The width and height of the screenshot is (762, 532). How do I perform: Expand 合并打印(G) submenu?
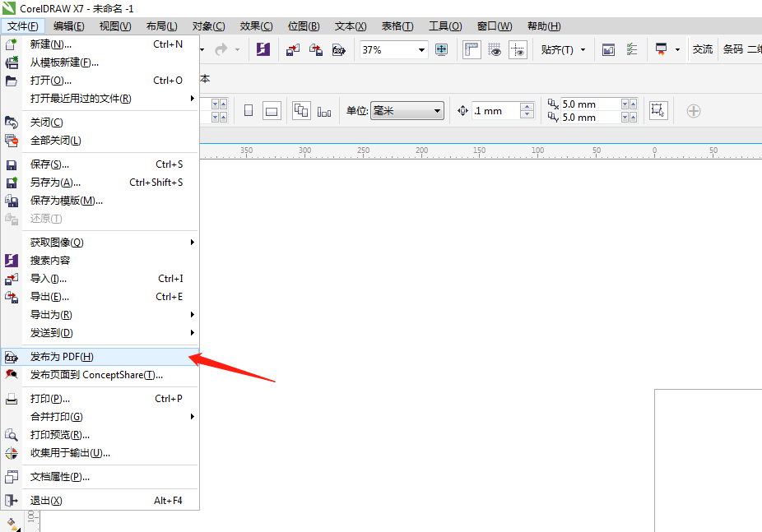100,417
